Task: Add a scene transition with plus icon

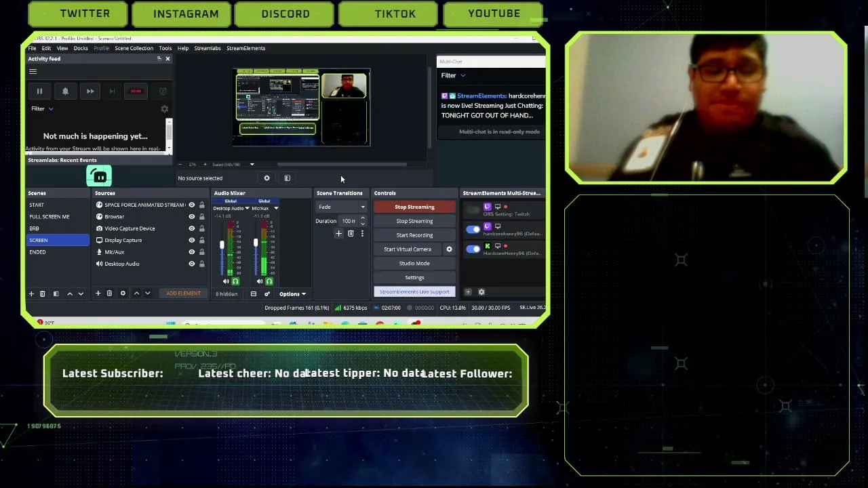Action: point(338,234)
